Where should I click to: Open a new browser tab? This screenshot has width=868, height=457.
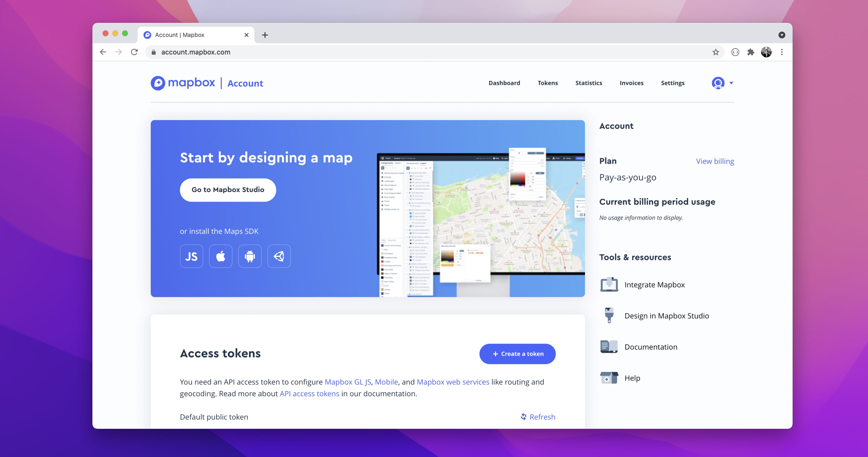coord(265,35)
